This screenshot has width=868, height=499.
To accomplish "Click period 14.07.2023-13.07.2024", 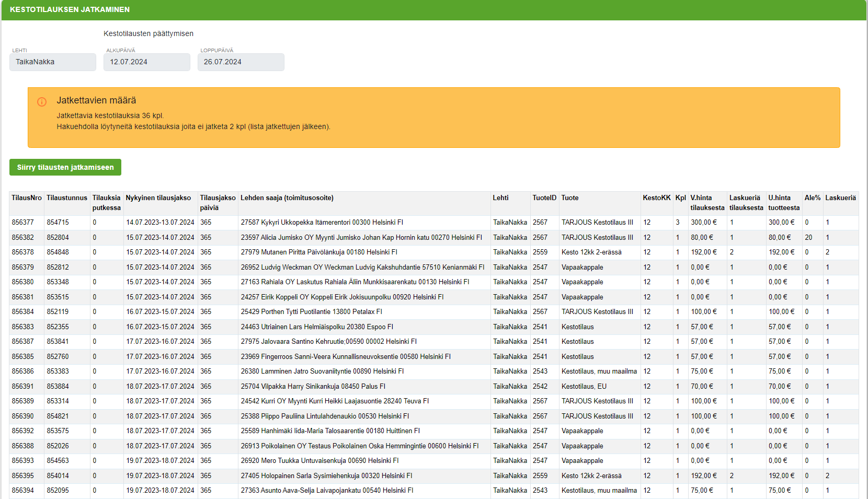I will coord(160,223).
